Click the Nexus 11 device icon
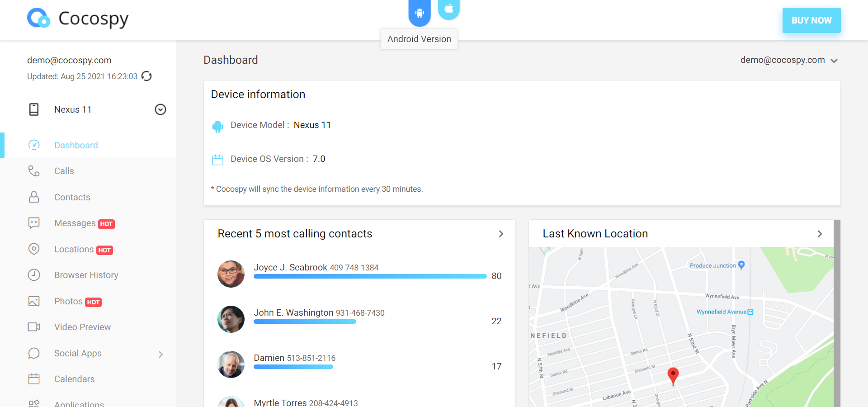This screenshot has height=407, width=868. click(x=34, y=109)
